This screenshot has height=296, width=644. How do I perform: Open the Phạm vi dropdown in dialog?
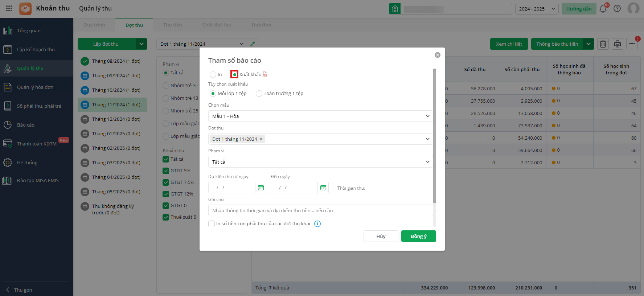[x=320, y=162]
